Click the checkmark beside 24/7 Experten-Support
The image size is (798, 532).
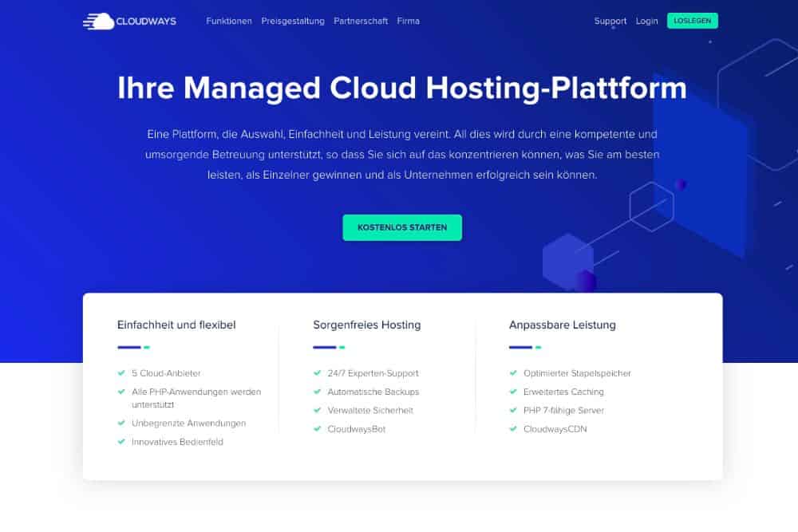[x=317, y=372]
